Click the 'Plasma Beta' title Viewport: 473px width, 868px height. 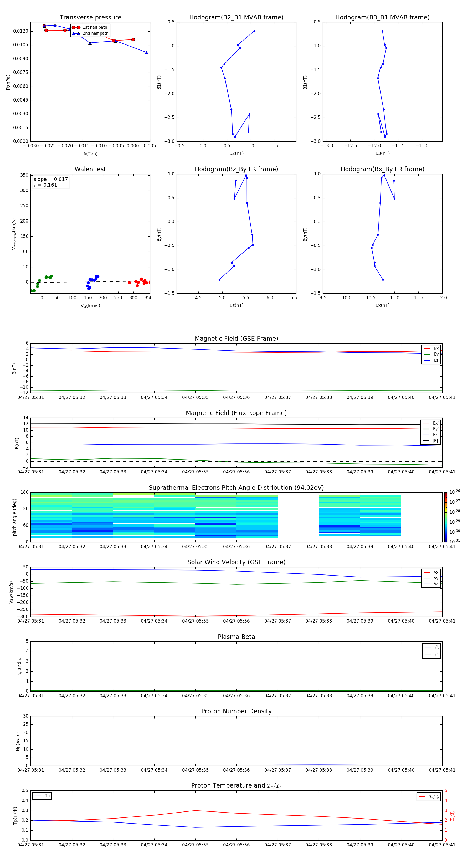(236, 637)
